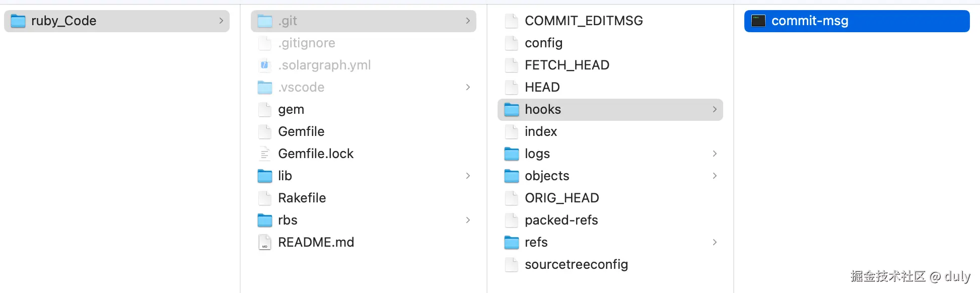Click the lib folder icon
The width and height of the screenshot is (980, 293).
click(x=265, y=176)
